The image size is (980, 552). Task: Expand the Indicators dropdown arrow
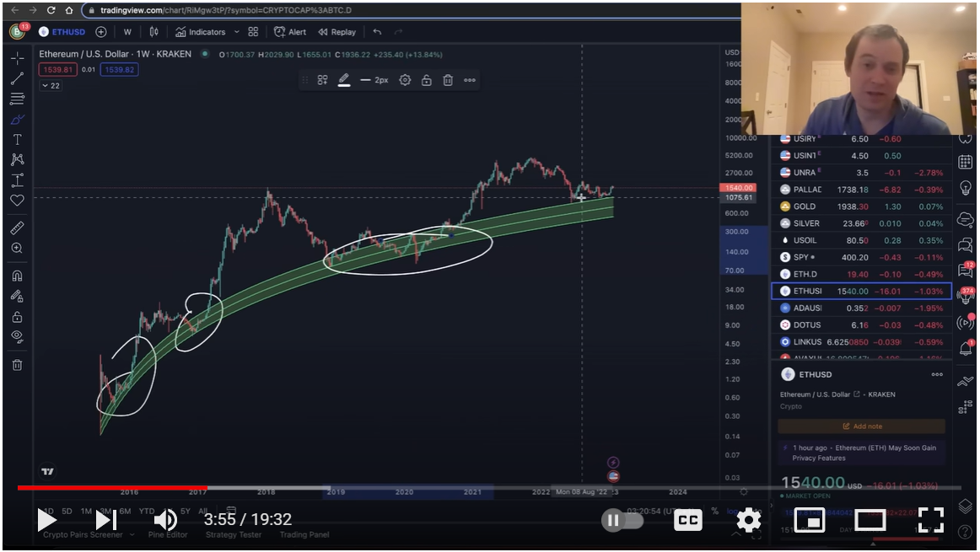(x=237, y=32)
